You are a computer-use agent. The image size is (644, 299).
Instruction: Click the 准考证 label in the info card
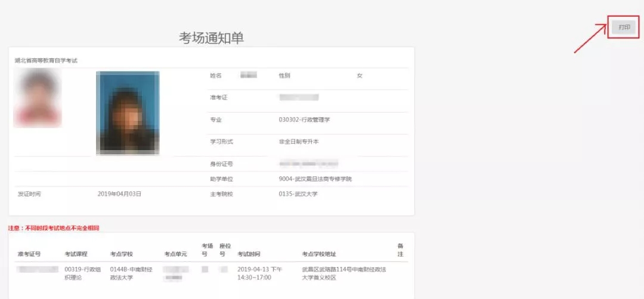(218, 98)
